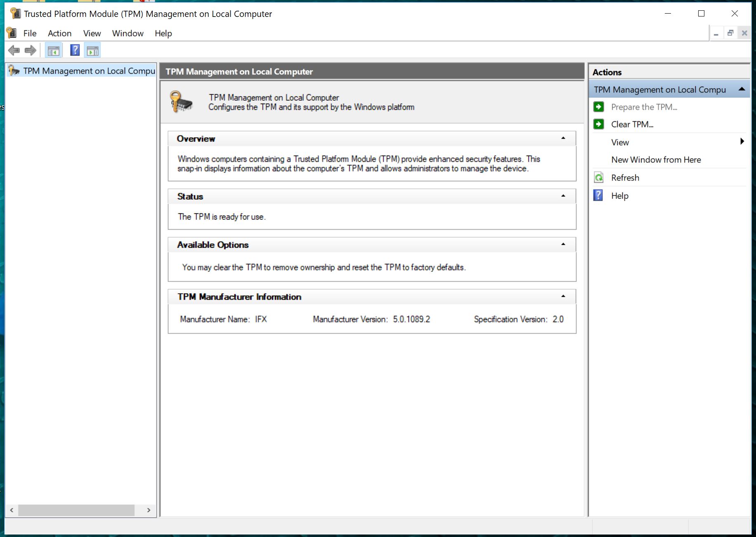Collapse the Available Options section
Screen dimensions: 756x537
[563, 244]
